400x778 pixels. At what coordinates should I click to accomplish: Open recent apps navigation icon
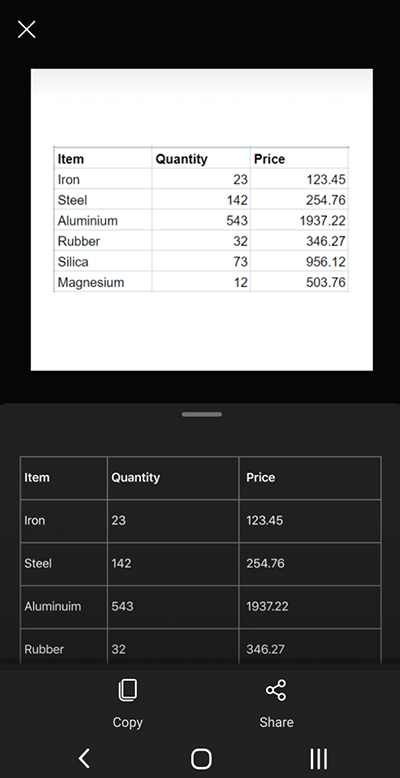click(x=319, y=758)
